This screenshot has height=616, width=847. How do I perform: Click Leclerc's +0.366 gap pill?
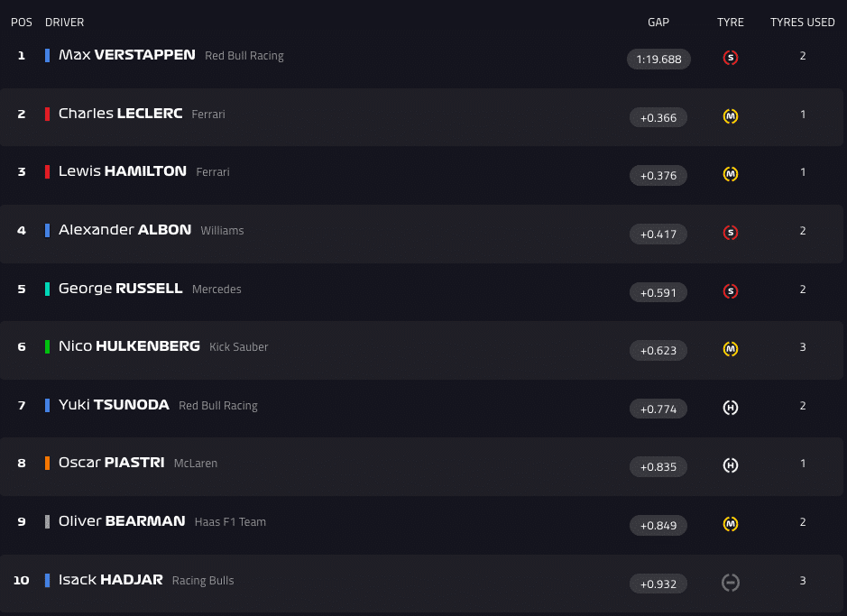658,118
